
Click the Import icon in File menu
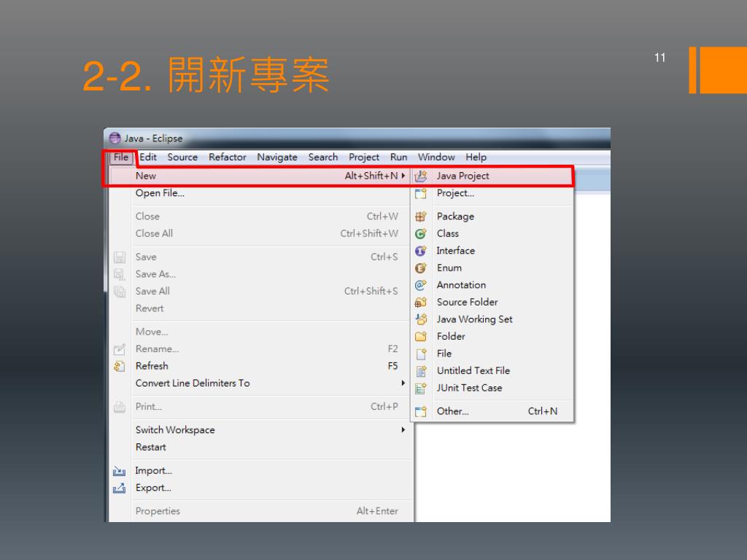point(119,471)
